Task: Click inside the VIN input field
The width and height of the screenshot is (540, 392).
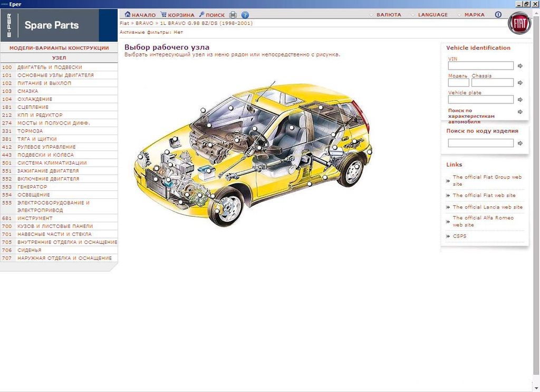Action: (480, 66)
